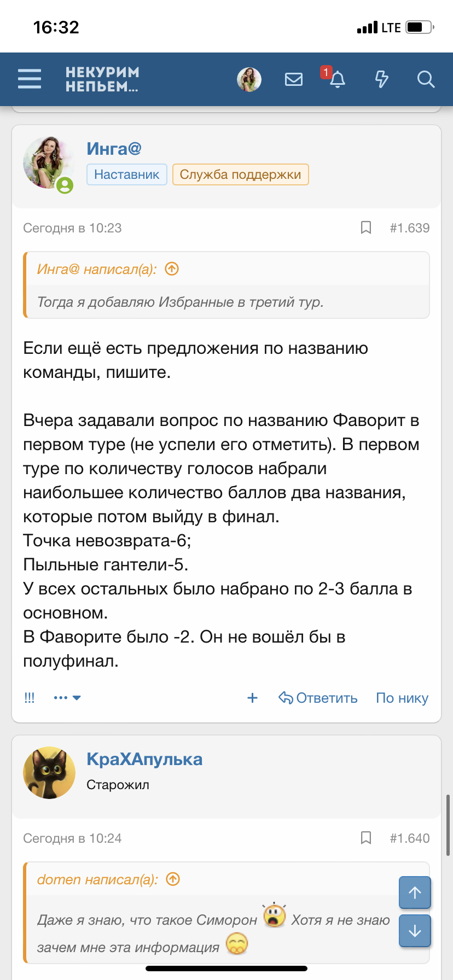Click your profile avatar in the header

click(249, 79)
